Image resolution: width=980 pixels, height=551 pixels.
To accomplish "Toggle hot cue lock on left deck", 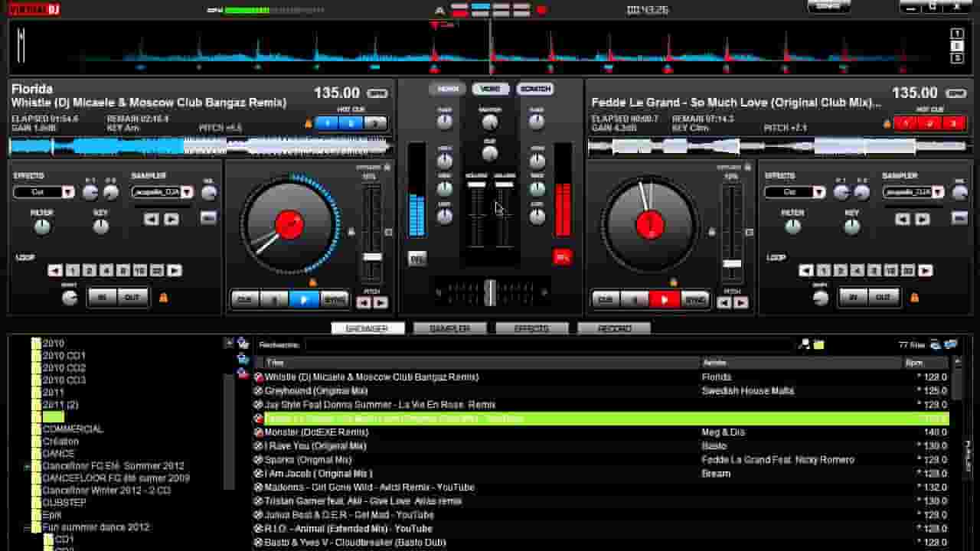I will 309,122.
